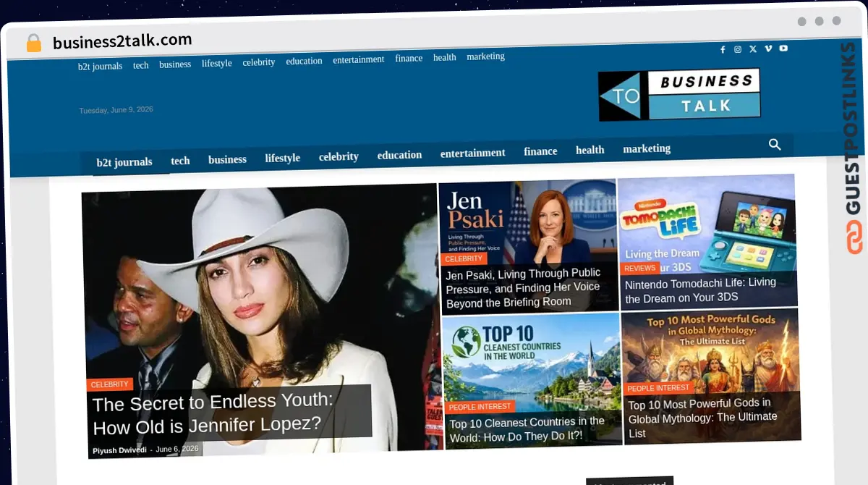This screenshot has width=868, height=485.
Task: Click the padlock icon beside the URL
Action: [34, 43]
